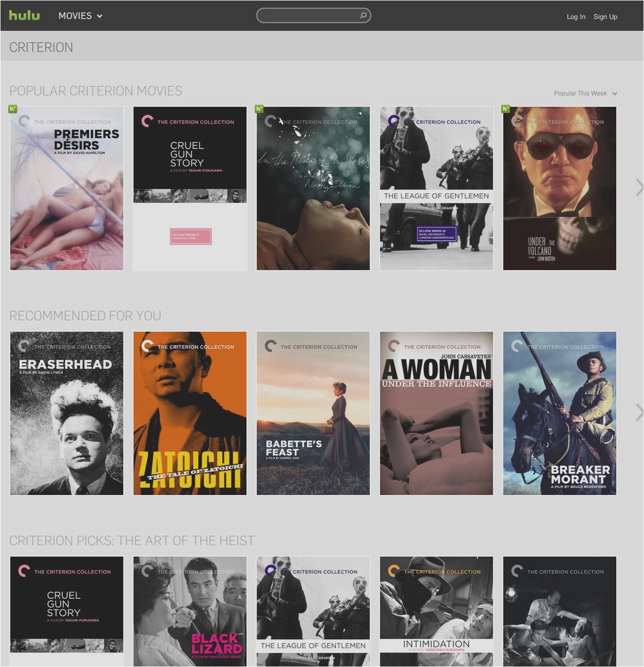Expand the Popular This Week sort dropdown
The width and height of the screenshot is (644, 667).
pos(585,93)
